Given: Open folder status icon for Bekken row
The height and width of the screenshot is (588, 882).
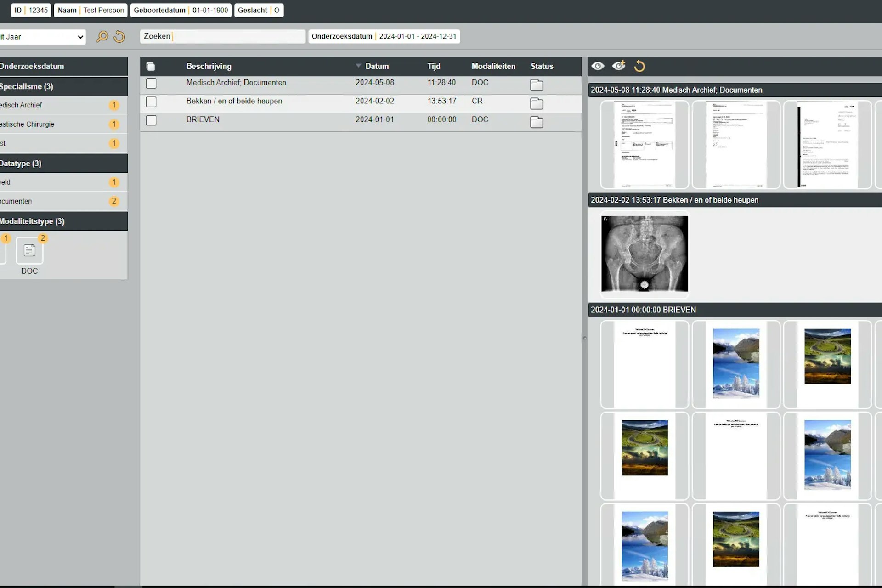Looking at the screenshot, I should pyautogui.click(x=537, y=103).
